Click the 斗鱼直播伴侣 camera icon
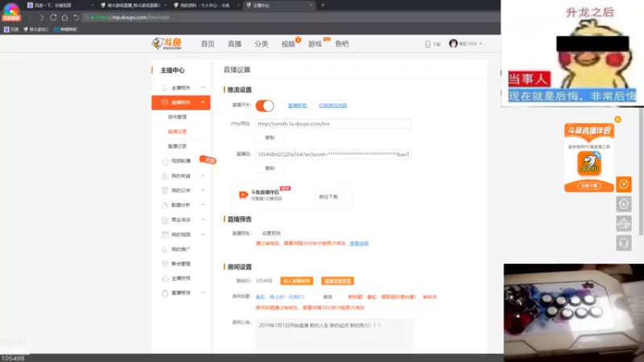Viewport: 644px width, 362px height. coord(243,195)
